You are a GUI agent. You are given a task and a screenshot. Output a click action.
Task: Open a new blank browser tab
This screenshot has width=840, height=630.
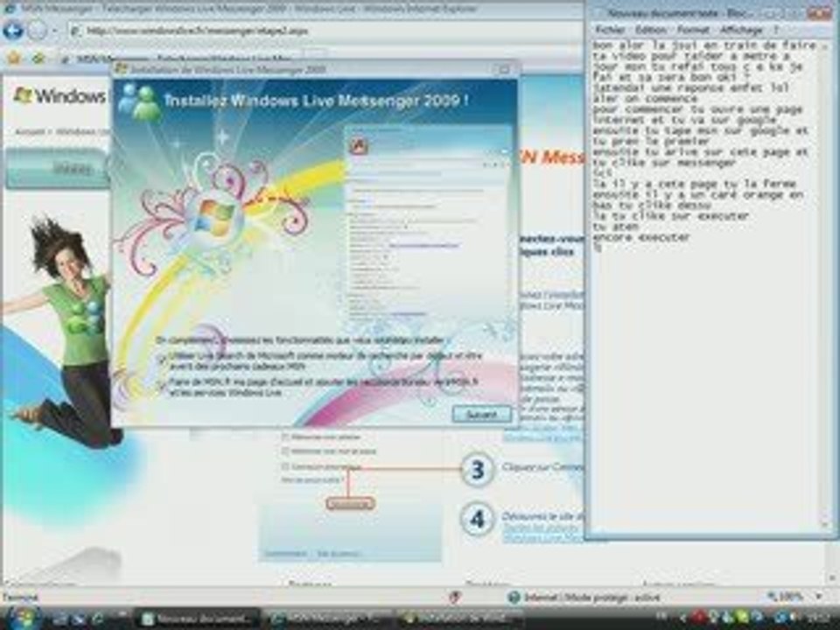(x=315, y=56)
